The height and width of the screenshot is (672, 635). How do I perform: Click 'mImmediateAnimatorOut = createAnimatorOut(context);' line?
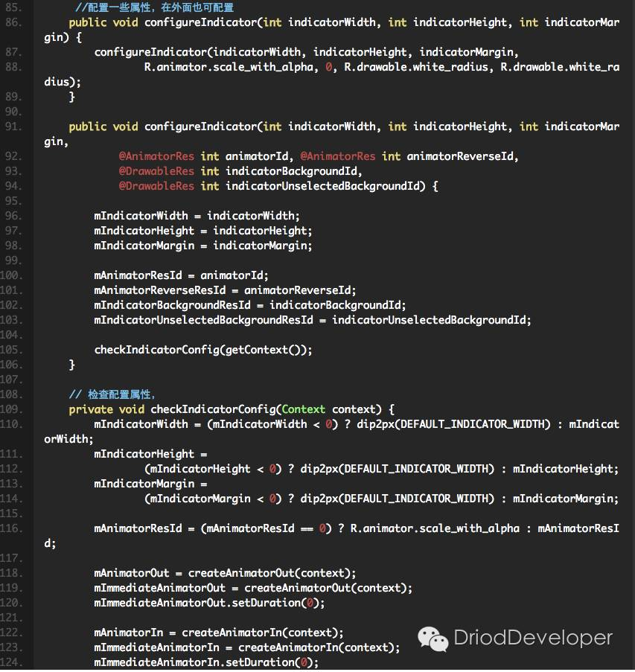coord(253,588)
